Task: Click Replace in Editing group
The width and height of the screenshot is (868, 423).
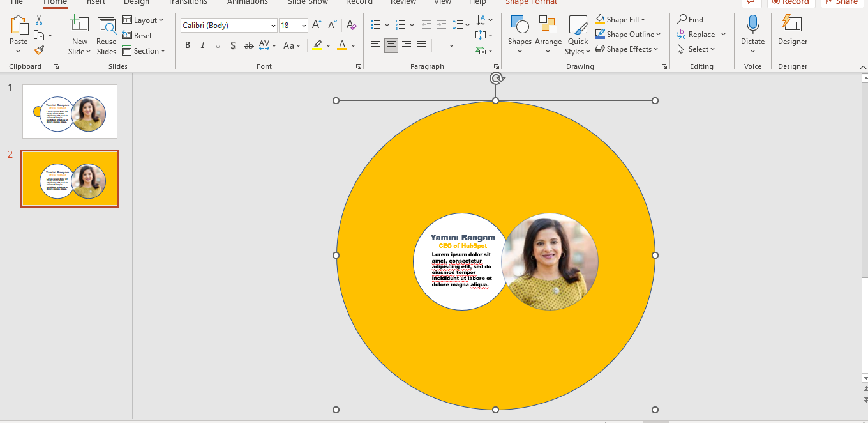Action: [x=696, y=35]
